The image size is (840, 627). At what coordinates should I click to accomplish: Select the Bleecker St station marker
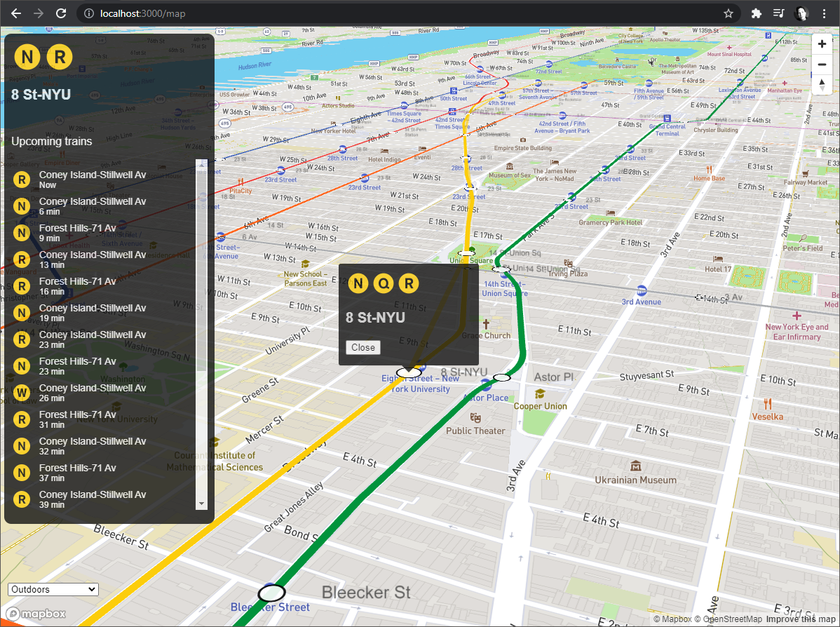271,593
